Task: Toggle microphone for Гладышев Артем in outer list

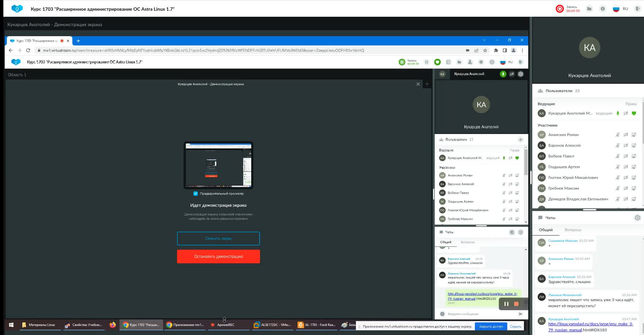Action: (x=618, y=167)
